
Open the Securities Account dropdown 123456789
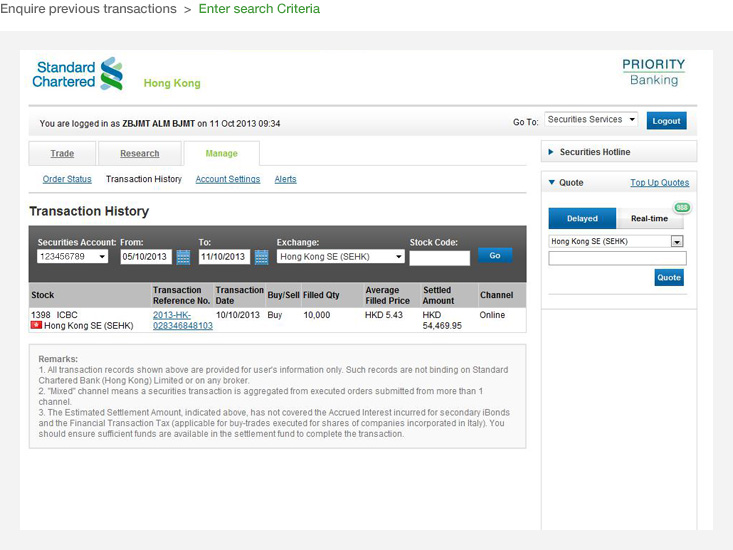point(72,257)
